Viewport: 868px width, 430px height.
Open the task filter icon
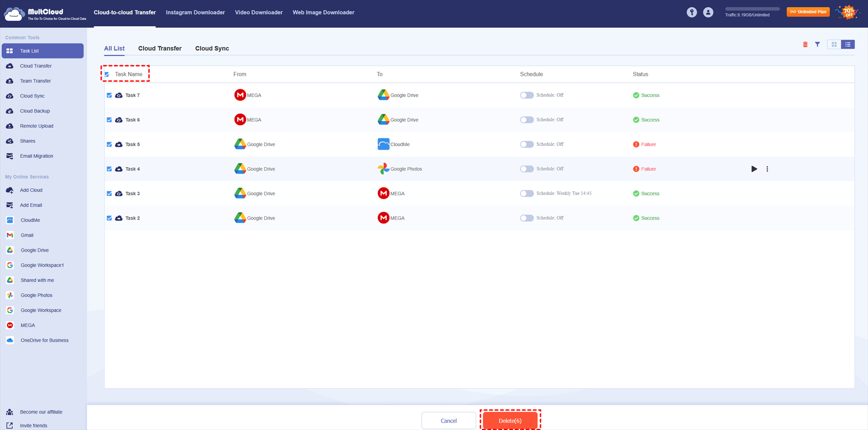[817, 44]
